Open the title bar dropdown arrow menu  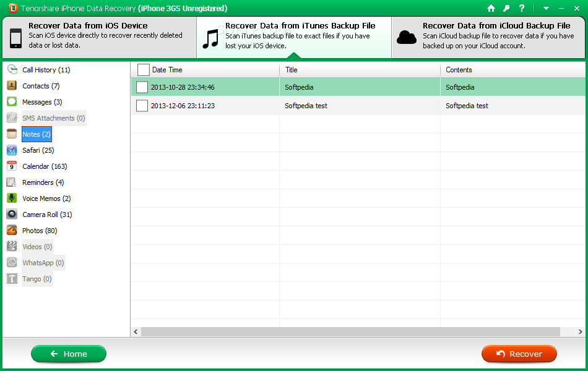547,8
